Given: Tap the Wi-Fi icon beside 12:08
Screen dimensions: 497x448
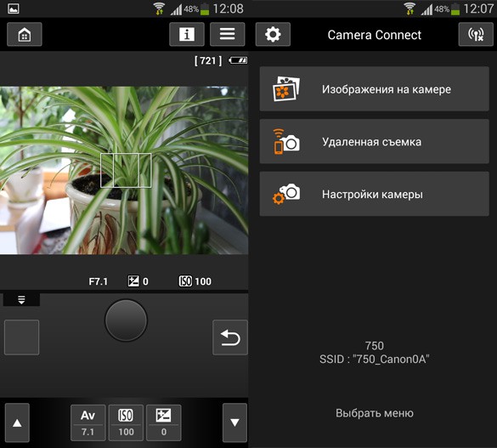Looking at the screenshot, I should (159, 9).
